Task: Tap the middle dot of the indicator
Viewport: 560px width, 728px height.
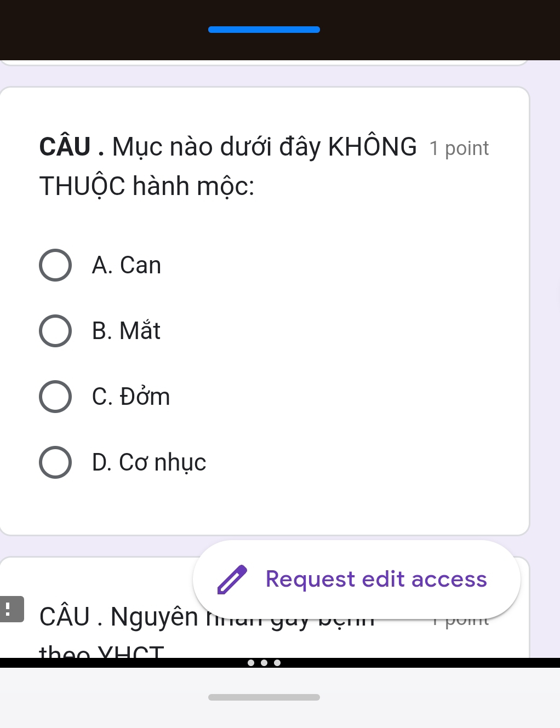Action: 264,663
